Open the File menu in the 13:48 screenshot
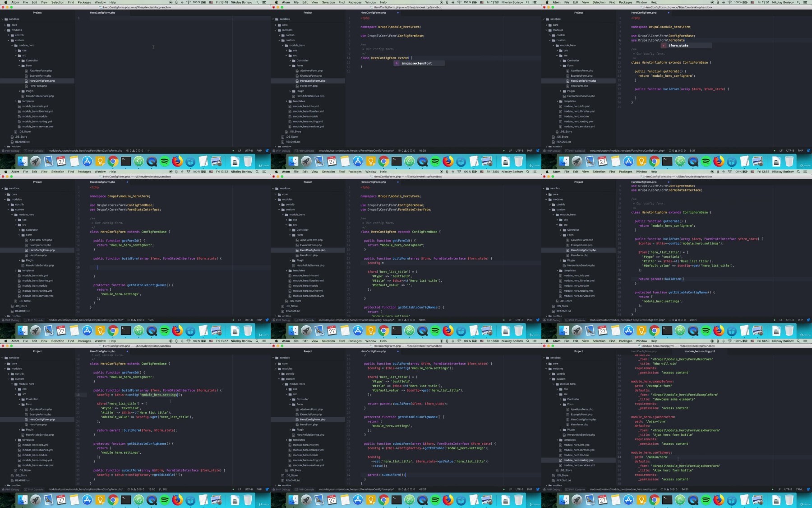812x508 pixels. click(25, 2)
